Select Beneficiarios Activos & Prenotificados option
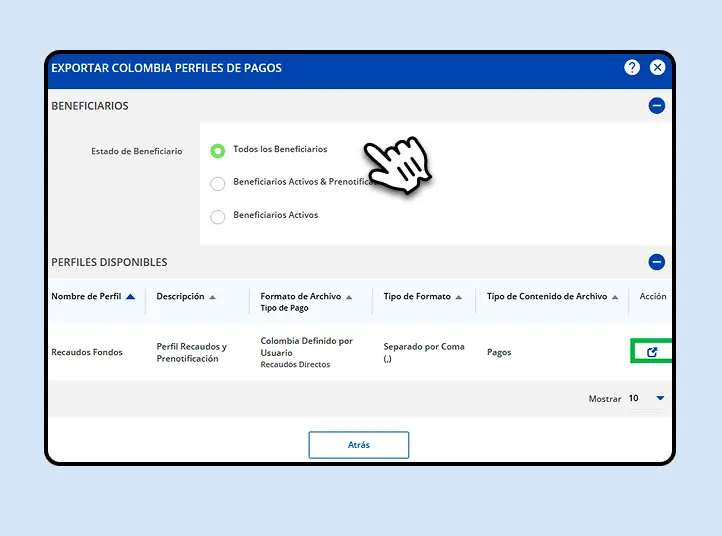The width and height of the screenshot is (722, 536). [217, 183]
